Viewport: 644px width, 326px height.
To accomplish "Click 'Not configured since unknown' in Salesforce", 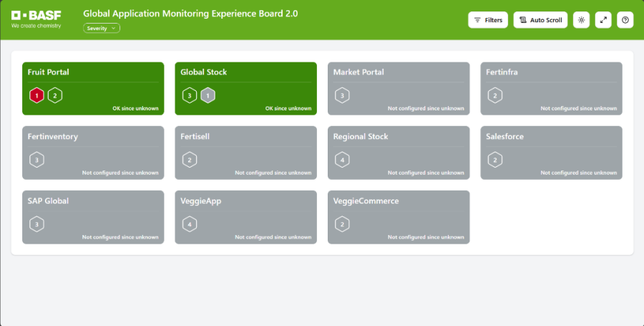I will (579, 173).
